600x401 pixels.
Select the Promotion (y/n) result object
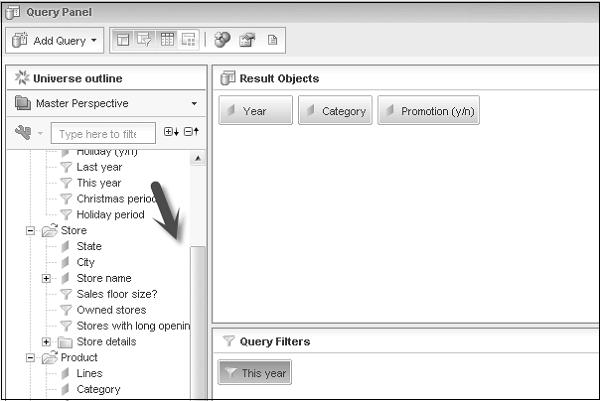[429, 111]
